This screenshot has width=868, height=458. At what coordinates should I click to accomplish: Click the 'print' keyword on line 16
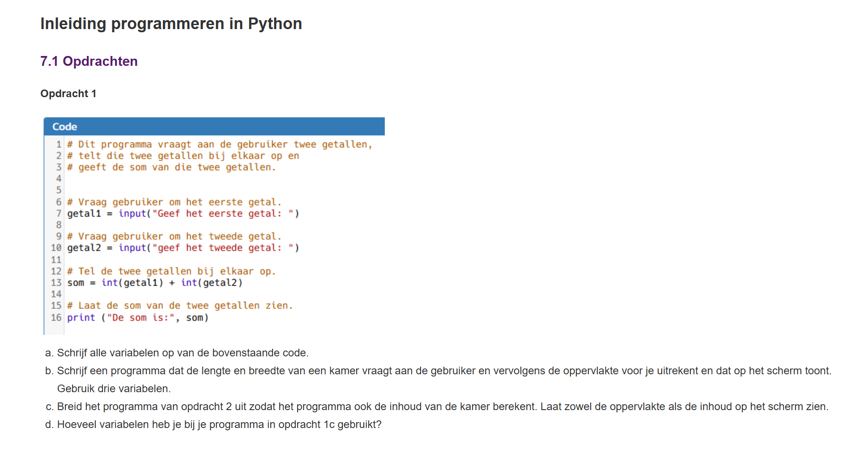(81, 318)
